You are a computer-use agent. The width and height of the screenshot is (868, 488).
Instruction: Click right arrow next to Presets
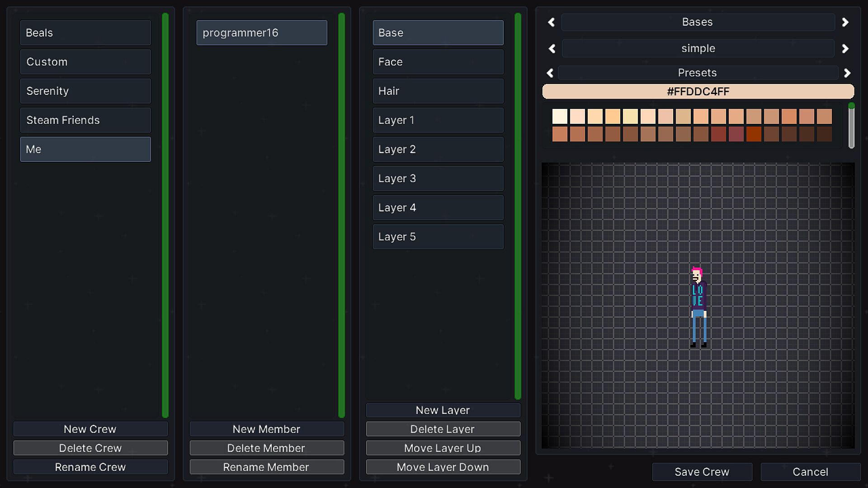tap(847, 73)
